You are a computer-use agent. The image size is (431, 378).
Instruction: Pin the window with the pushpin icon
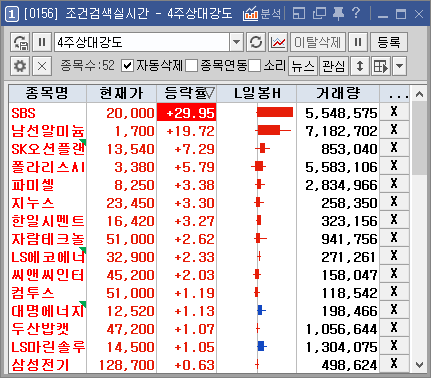point(339,14)
